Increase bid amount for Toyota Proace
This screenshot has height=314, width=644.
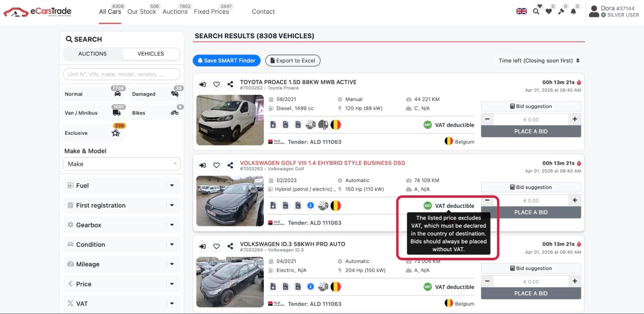[x=575, y=119]
